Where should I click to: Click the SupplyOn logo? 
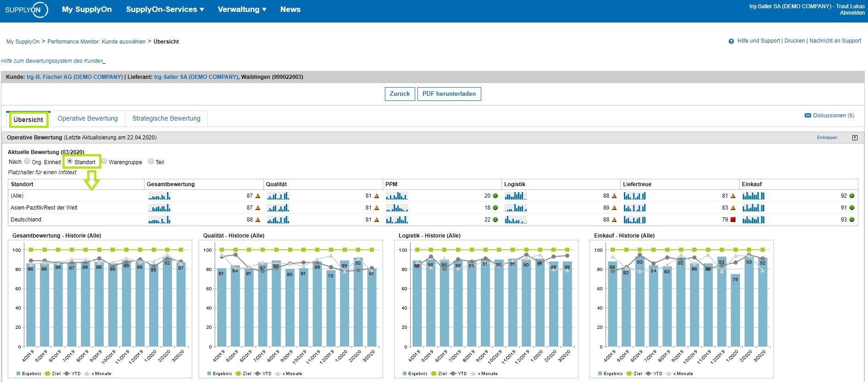tap(26, 10)
